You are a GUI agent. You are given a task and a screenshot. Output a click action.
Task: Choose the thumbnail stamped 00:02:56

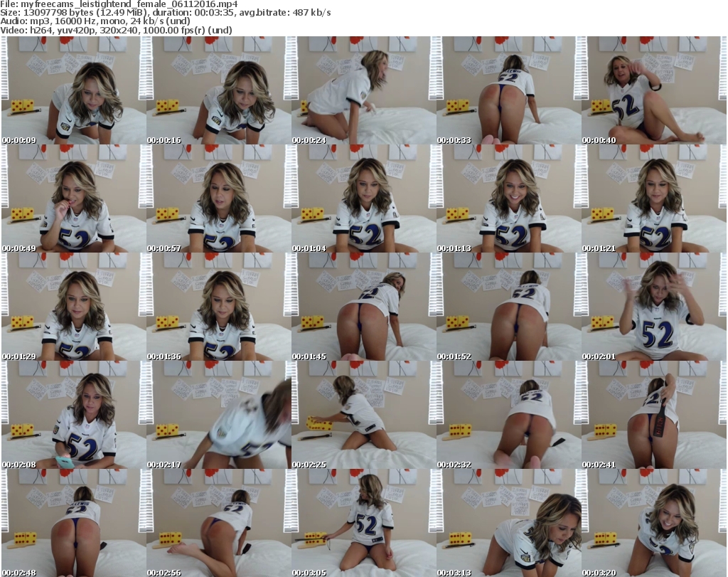pos(219,523)
